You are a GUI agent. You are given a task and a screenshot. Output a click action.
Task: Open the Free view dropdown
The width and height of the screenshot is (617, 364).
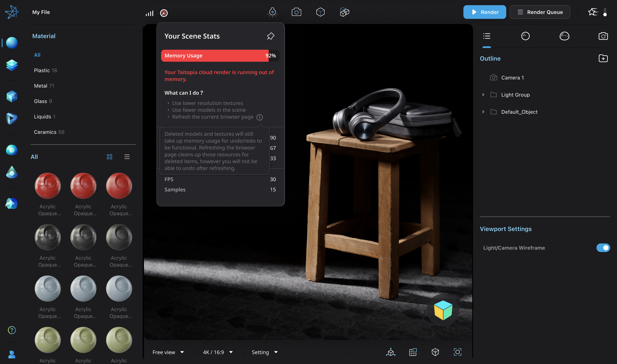(168, 352)
